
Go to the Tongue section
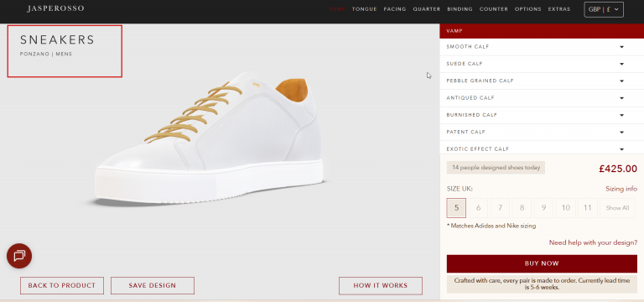[x=364, y=9]
